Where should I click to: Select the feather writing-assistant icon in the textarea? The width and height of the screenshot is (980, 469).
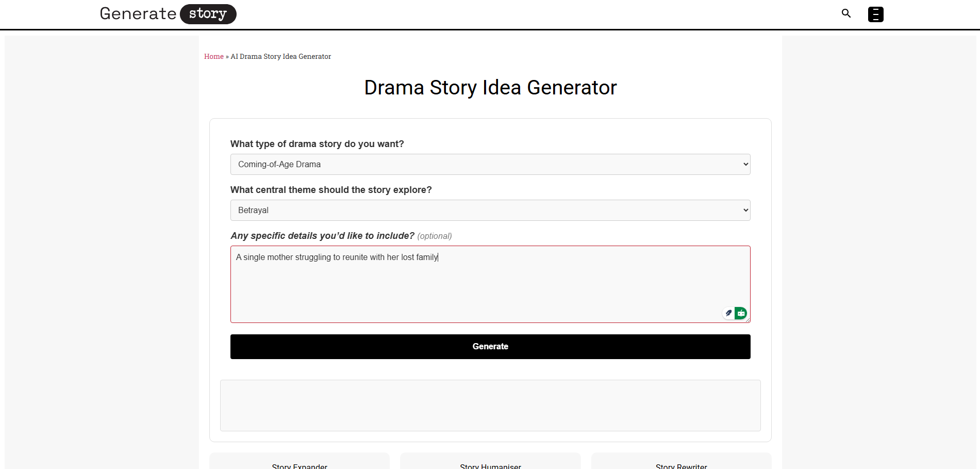[x=728, y=313]
